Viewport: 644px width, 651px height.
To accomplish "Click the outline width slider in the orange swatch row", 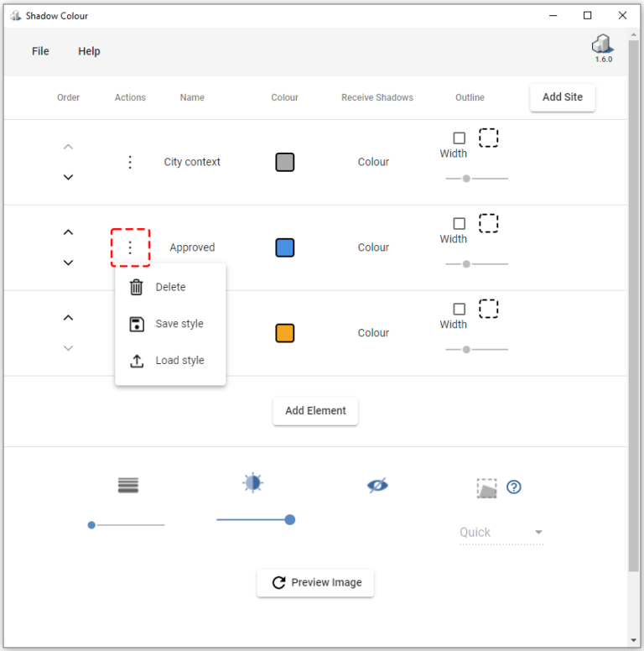I will click(477, 350).
